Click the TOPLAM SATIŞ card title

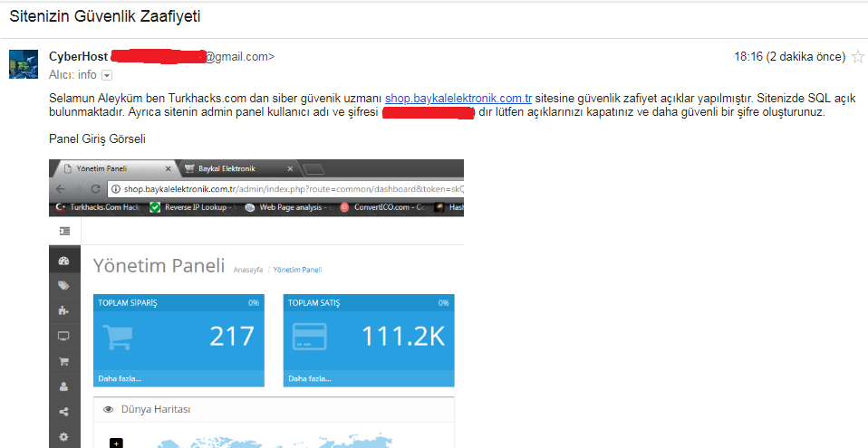tap(313, 303)
